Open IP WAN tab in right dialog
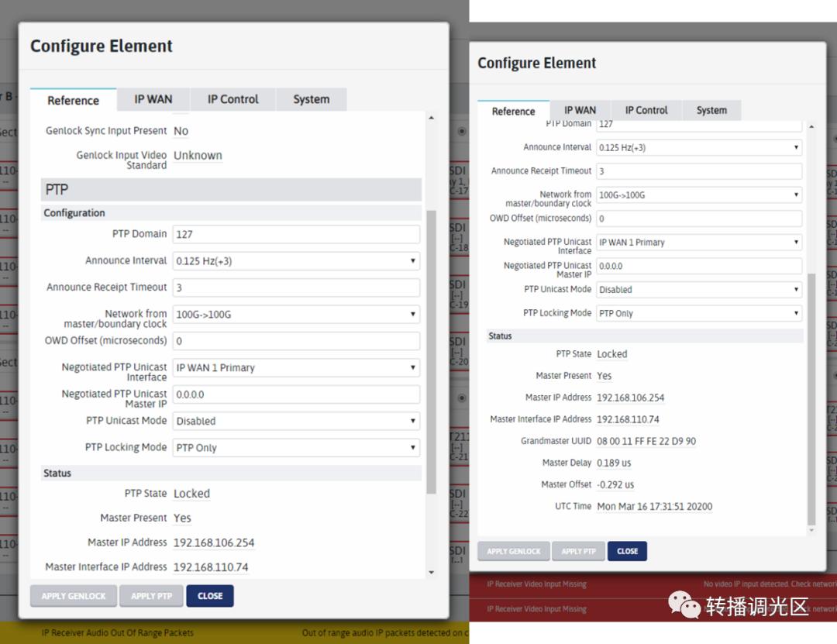 point(580,110)
